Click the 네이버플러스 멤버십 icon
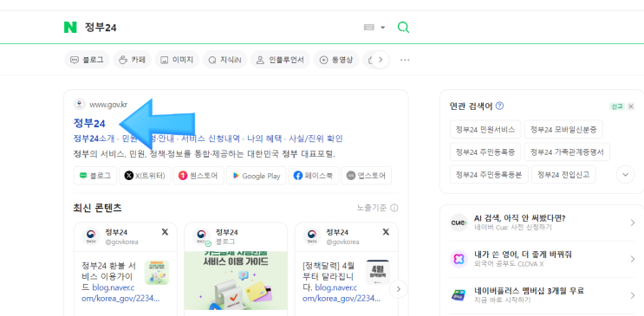644x316 pixels. pos(459,295)
